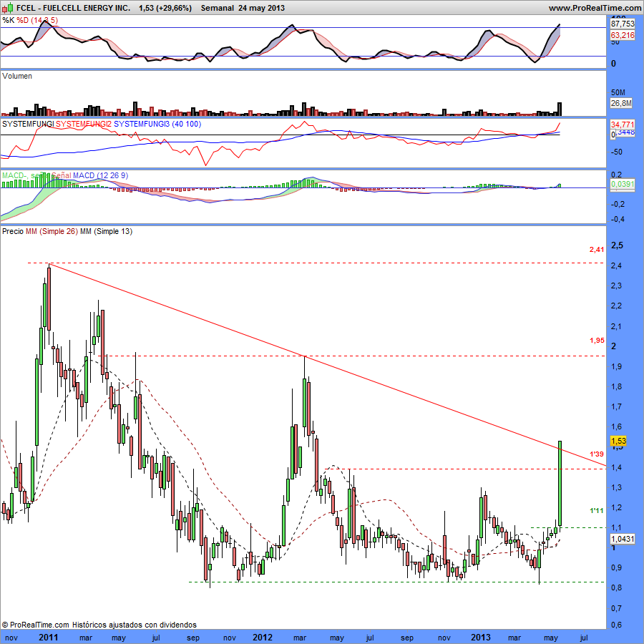Click the 'jul' label at the far right of axis

(x=583, y=638)
